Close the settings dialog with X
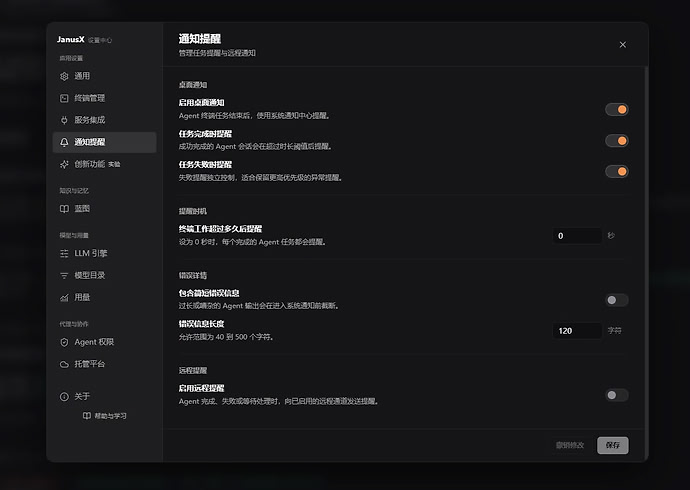 click(x=623, y=44)
